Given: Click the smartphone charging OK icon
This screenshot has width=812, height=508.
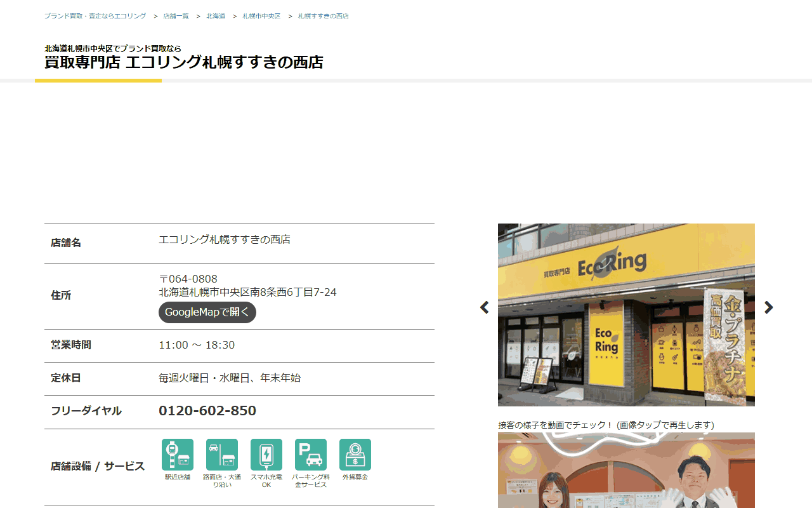Looking at the screenshot, I should [266, 455].
